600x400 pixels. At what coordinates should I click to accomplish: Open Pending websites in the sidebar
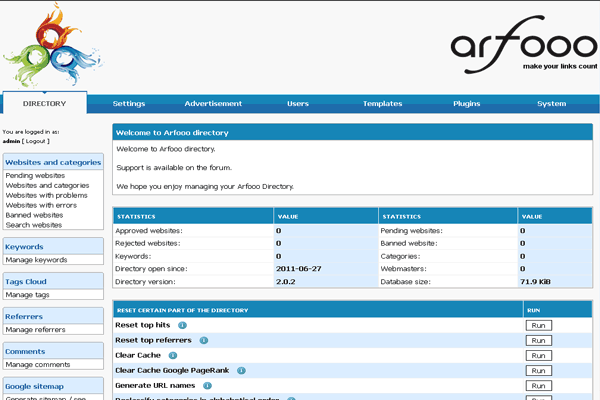(36, 176)
